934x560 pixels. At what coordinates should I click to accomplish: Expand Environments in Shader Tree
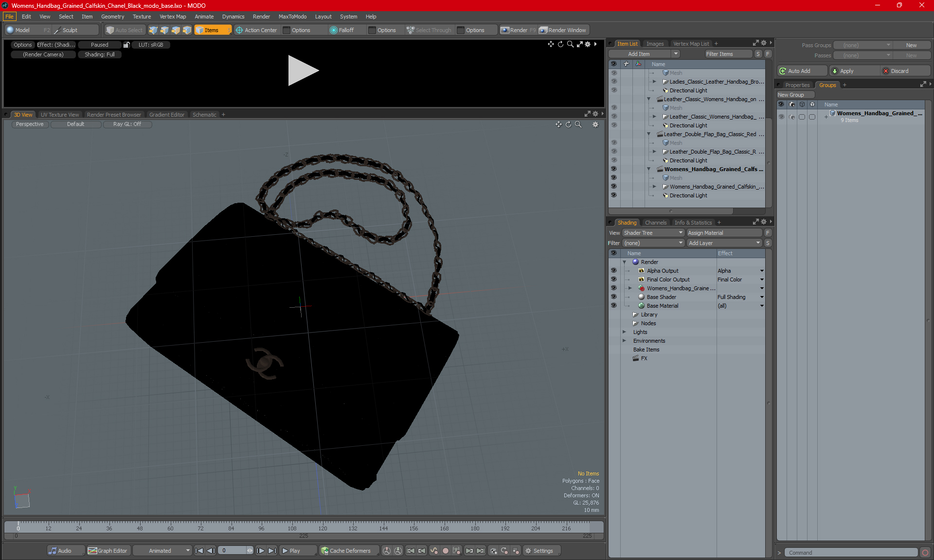624,341
